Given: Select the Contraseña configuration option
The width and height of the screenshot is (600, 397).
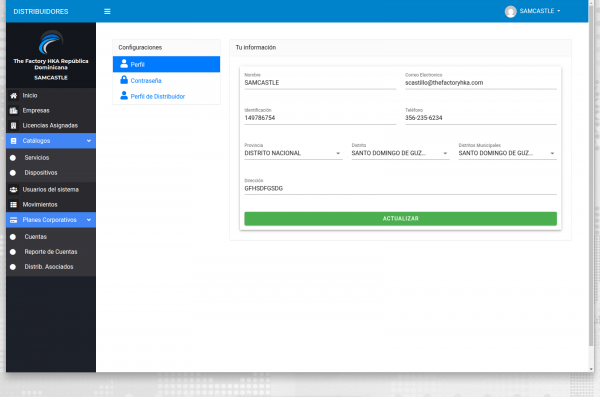Looking at the screenshot, I should 166,80.
